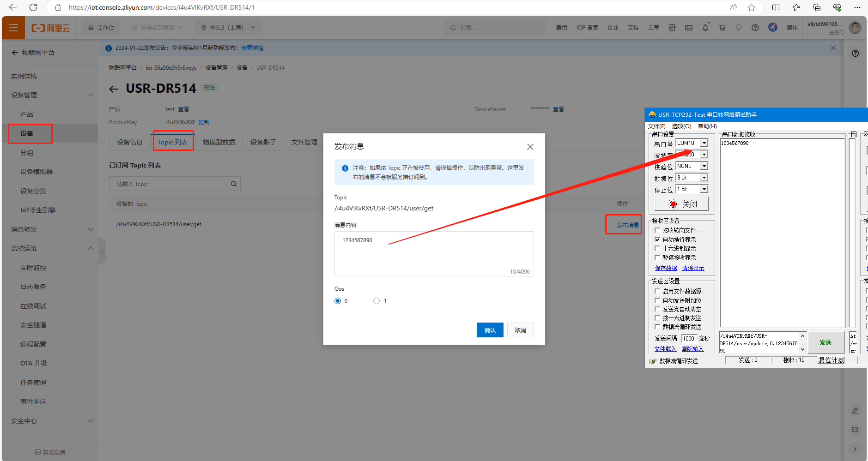Toggle the 十六进制显示 checkbox
This screenshot has width=868, height=461.
657,249
